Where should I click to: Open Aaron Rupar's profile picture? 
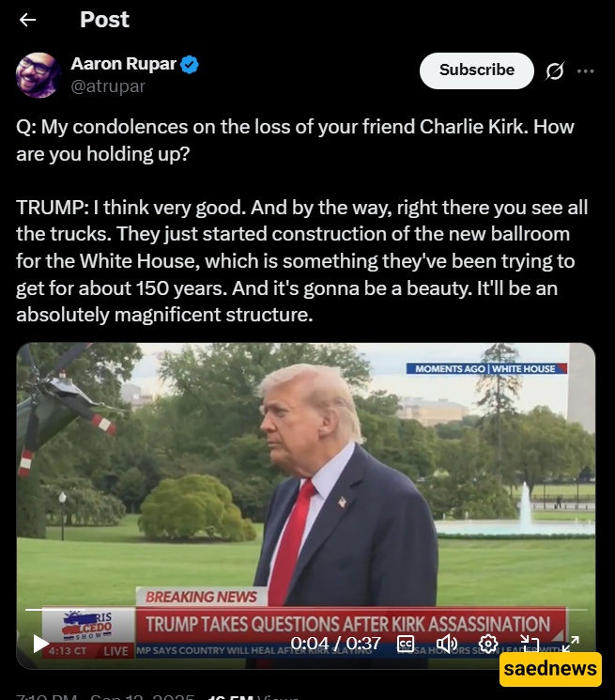pyautogui.click(x=38, y=74)
